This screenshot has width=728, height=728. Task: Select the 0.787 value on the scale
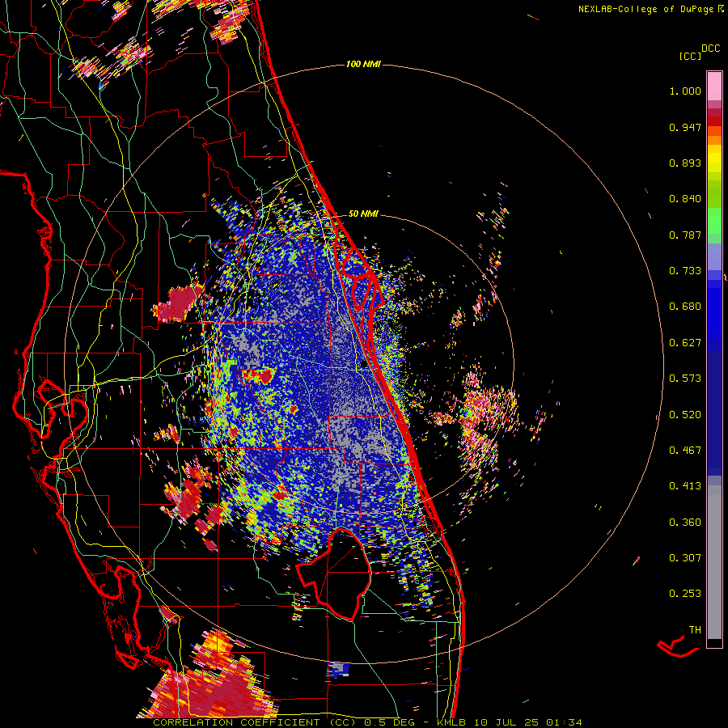685,235
